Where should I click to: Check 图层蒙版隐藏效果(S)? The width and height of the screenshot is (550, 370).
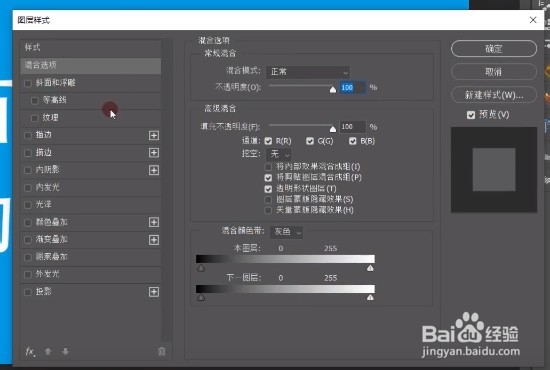pyautogui.click(x=268, y=200)
